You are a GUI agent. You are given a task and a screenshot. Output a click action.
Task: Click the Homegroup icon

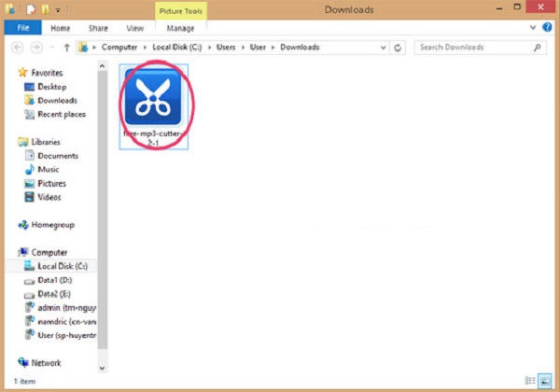(x=23, y=225)
